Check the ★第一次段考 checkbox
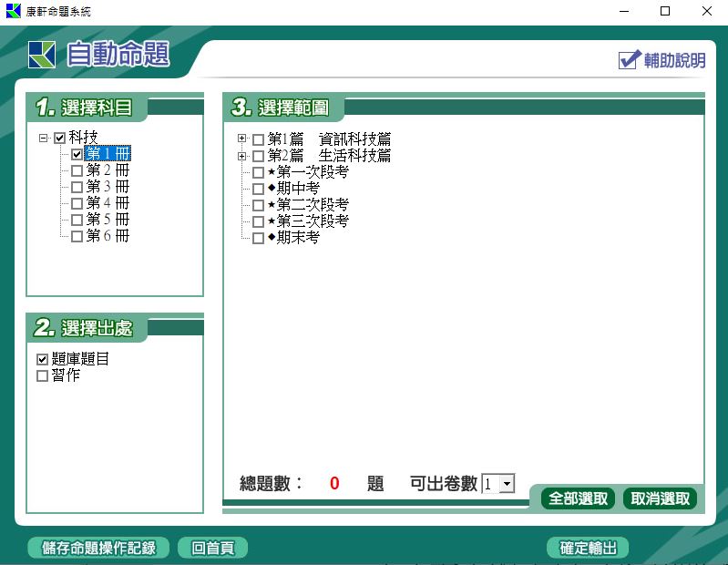This screenshot has width=728, height=565. (x=259, y=172)
